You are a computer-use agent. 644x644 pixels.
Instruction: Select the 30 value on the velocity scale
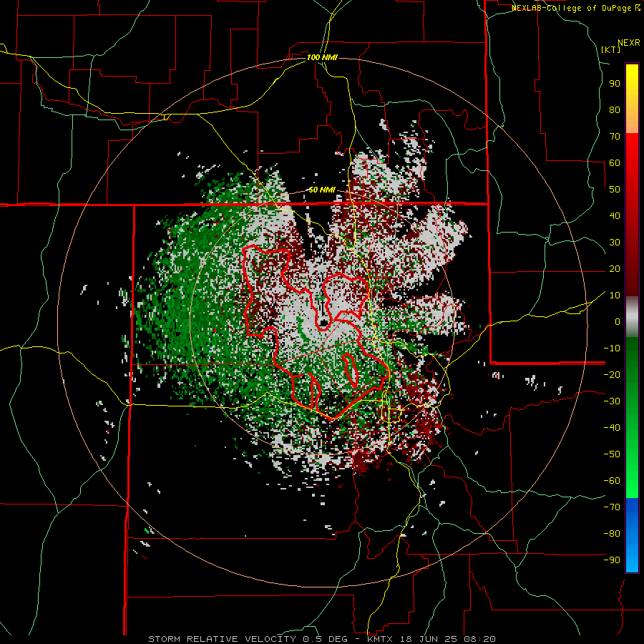pos(615,243)
